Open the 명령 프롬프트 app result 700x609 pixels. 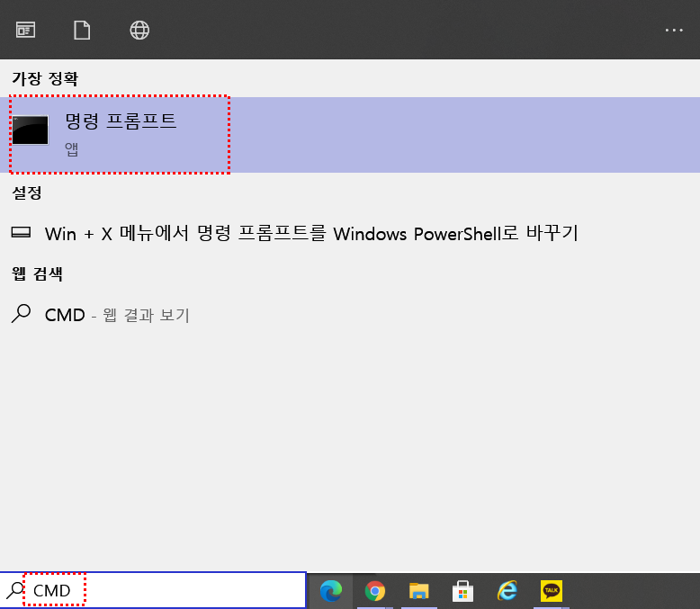[350, 134]
